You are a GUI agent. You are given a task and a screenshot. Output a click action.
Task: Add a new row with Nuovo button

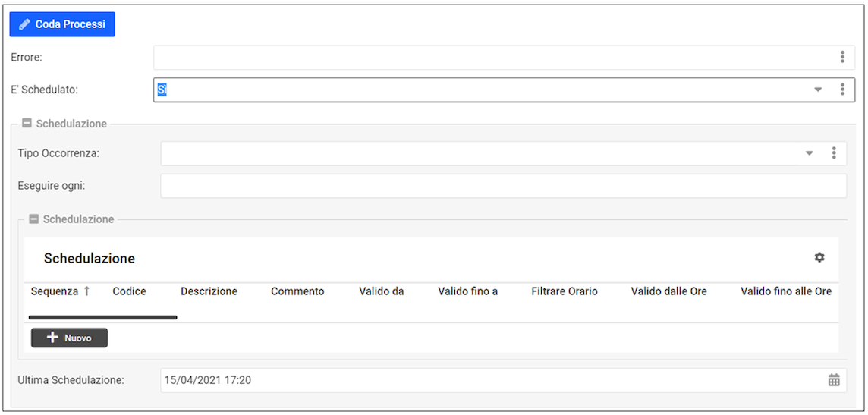tap(69, 338)
